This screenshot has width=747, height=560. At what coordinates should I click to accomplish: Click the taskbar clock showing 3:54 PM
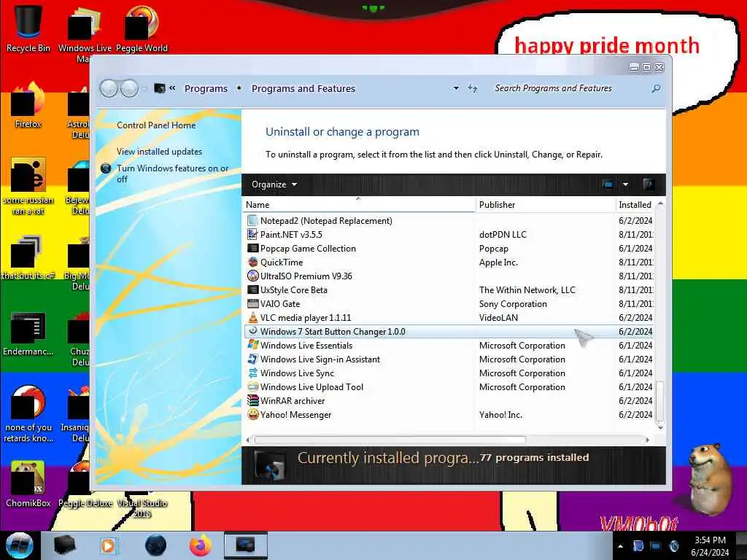click(x=710, y=540)
